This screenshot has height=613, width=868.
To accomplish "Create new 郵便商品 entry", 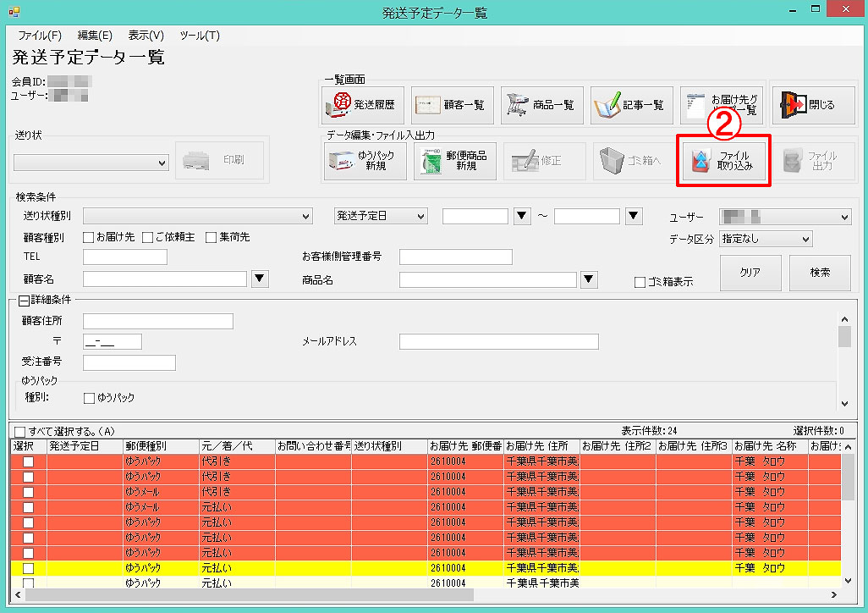I will pyautogui.click(x=454, y=161).
